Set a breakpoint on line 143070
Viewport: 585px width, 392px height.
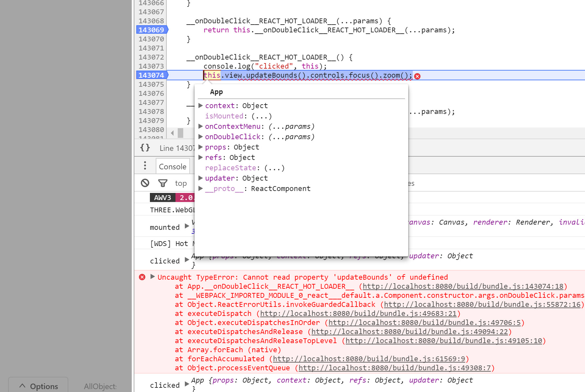[x=151, y=39]
